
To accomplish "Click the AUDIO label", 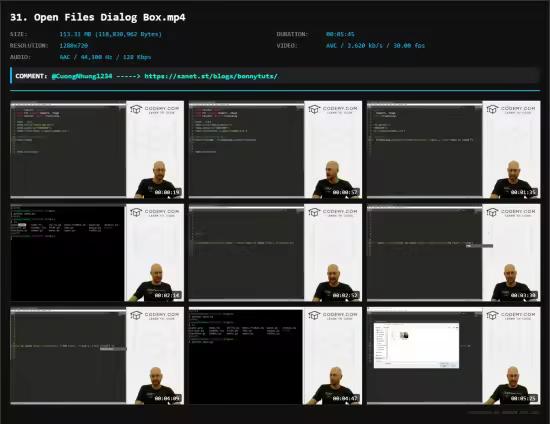I will click(20, 57).
